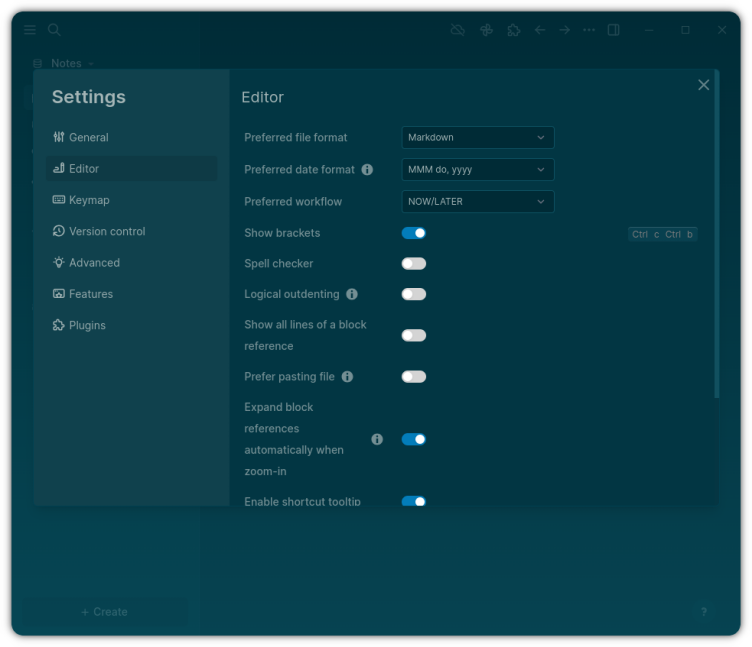Click the info icon for Expand block references
Image resolution: width=752 pixels, height=647 pixels.
tap(377, 439)
